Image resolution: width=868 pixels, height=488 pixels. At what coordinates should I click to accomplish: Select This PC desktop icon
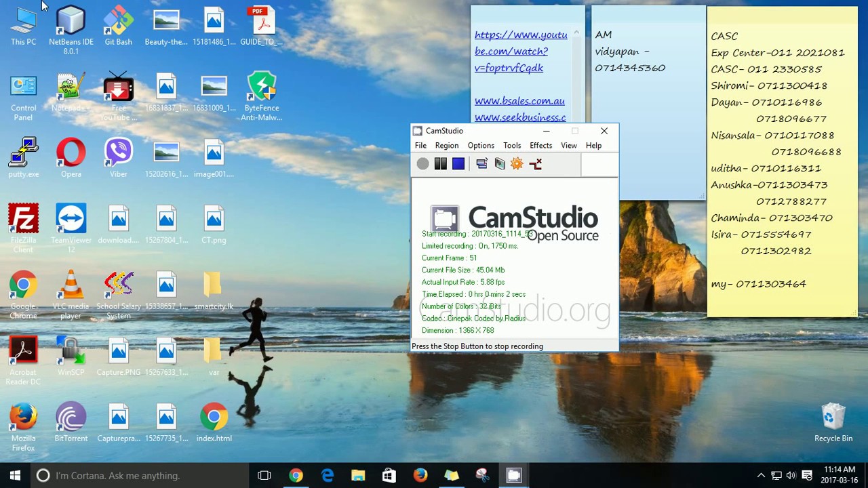[23, 27]
